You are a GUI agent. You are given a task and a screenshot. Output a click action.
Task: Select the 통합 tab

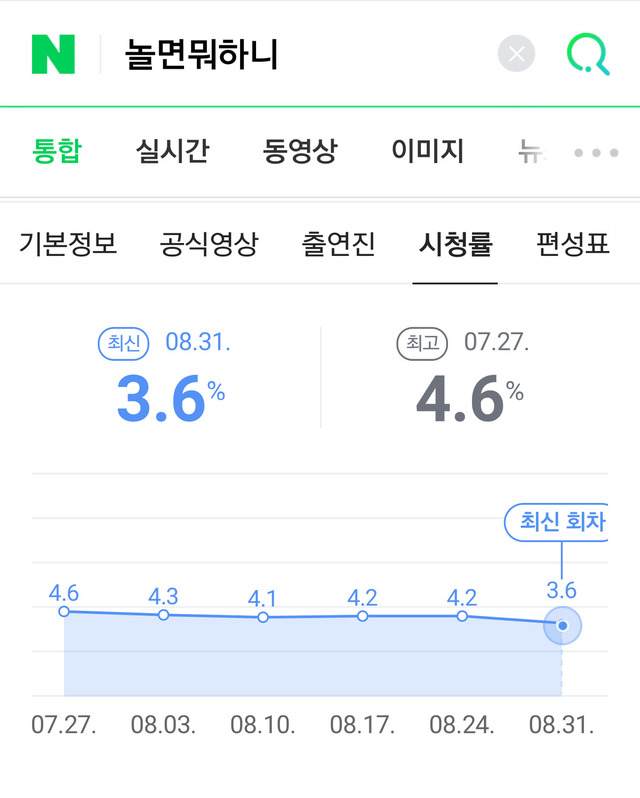[x=56, y=152]
